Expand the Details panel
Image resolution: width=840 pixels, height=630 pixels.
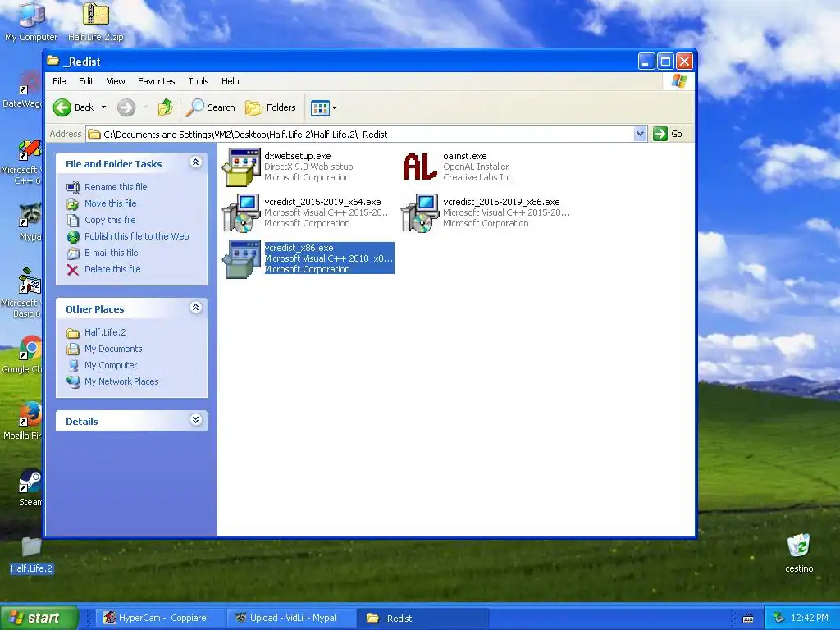(x=195, y=420)
